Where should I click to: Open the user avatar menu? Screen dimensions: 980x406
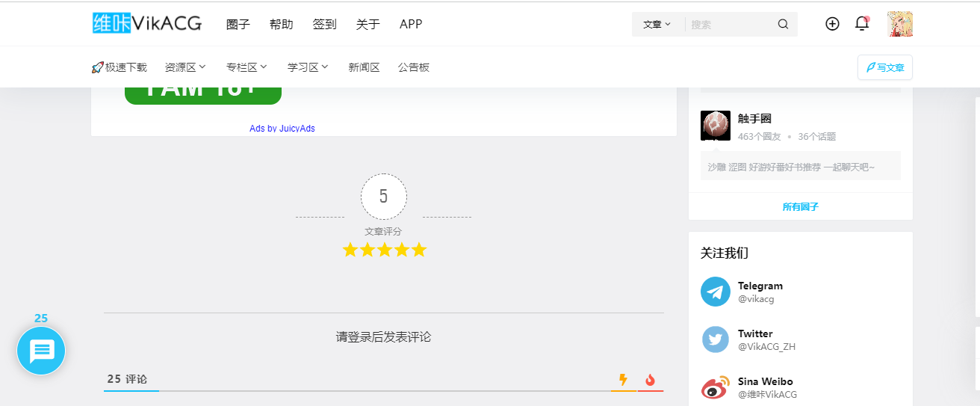point(900,24)
